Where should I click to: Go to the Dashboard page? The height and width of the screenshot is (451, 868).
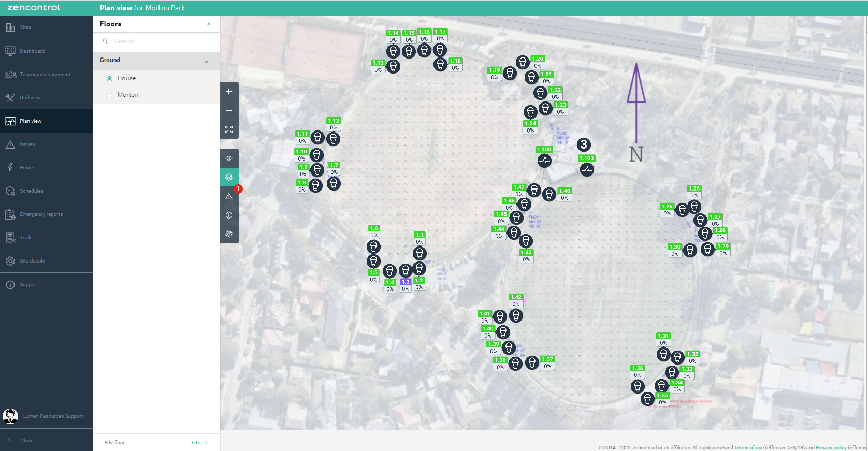[46, 51]
